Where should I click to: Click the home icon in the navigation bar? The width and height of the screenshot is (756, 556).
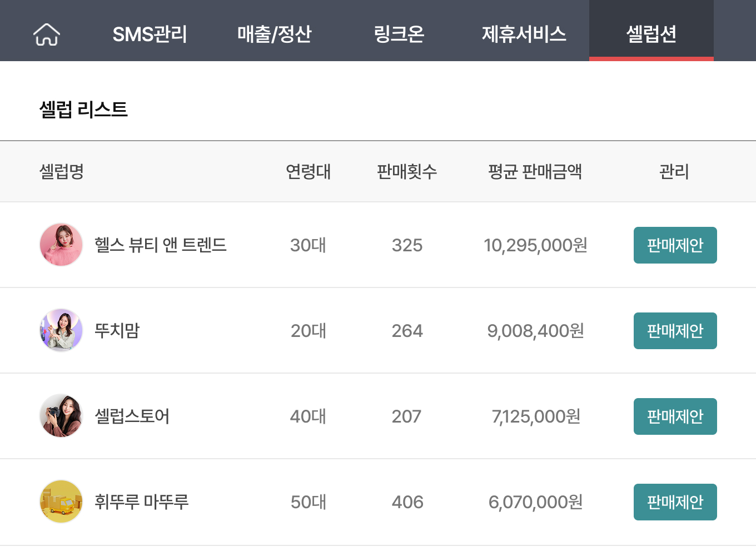[x=46, y=34]
